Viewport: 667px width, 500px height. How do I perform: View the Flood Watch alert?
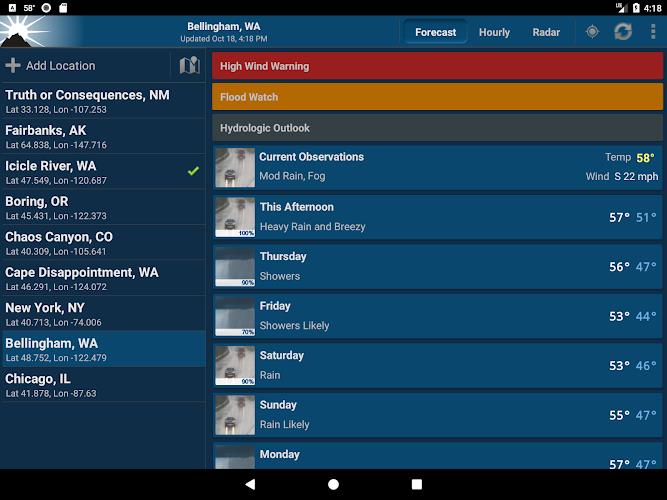coord(437,97)
